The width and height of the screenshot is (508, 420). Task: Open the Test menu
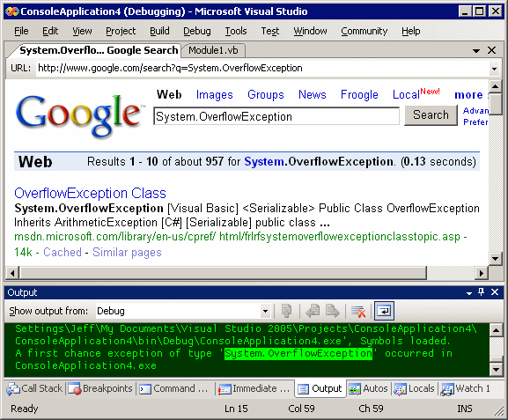coord(270,31)
